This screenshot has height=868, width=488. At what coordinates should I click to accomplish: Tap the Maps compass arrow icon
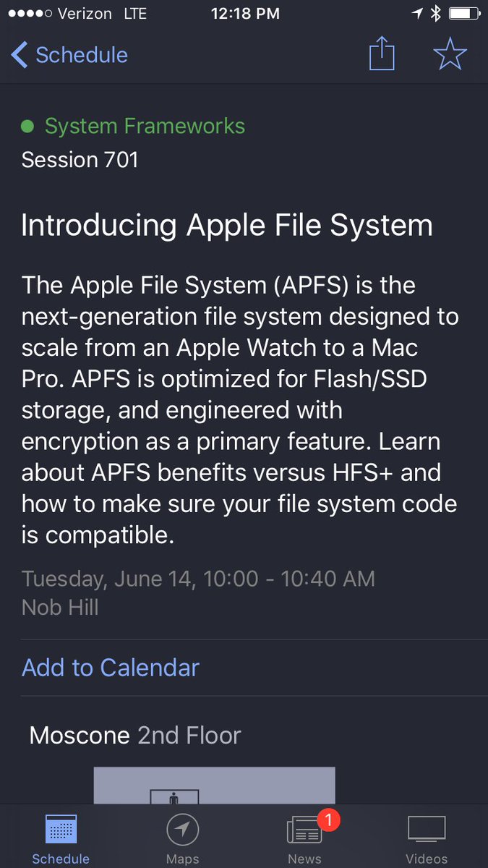coord(182,830)
